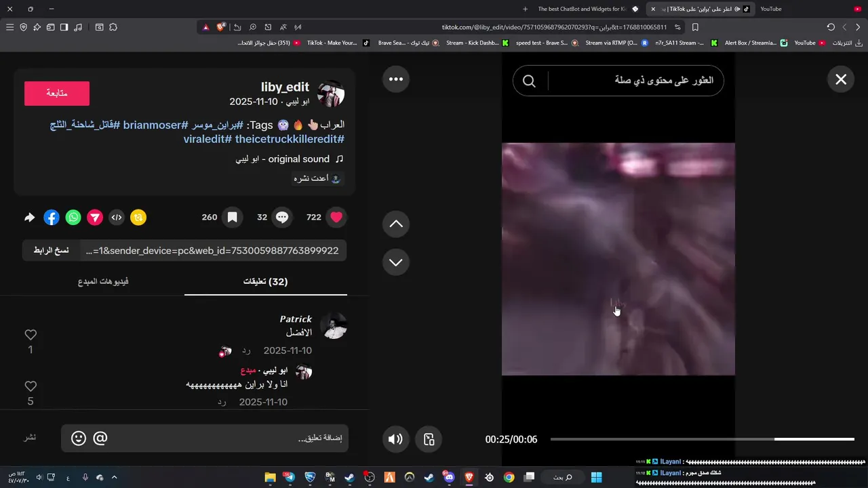Image resolution: width=868 pixels, height=488 pixels.
Task: Open Discord from the taskbar
Action: click(448, 477)
